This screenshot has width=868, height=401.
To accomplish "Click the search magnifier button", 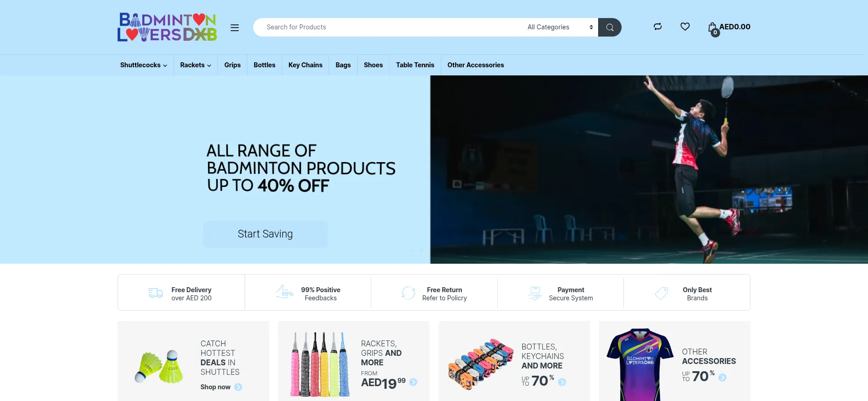I will [x=609, y=27].
